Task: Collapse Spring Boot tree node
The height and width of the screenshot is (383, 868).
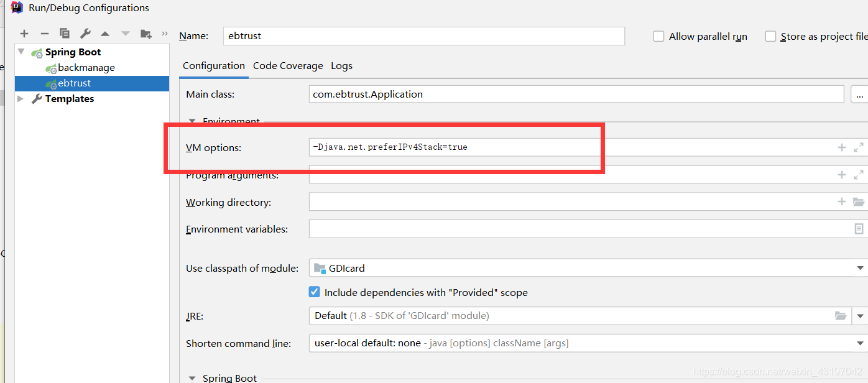Action: 22,52
